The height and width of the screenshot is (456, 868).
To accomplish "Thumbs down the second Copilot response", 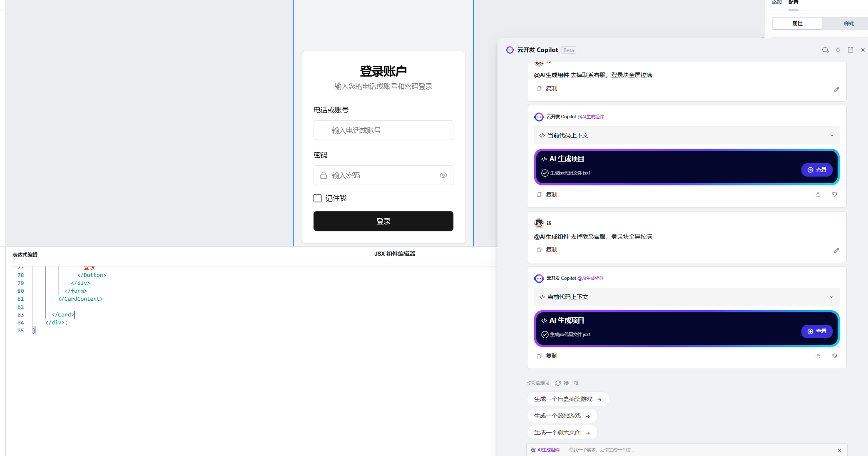I will (x=835, y=356).
